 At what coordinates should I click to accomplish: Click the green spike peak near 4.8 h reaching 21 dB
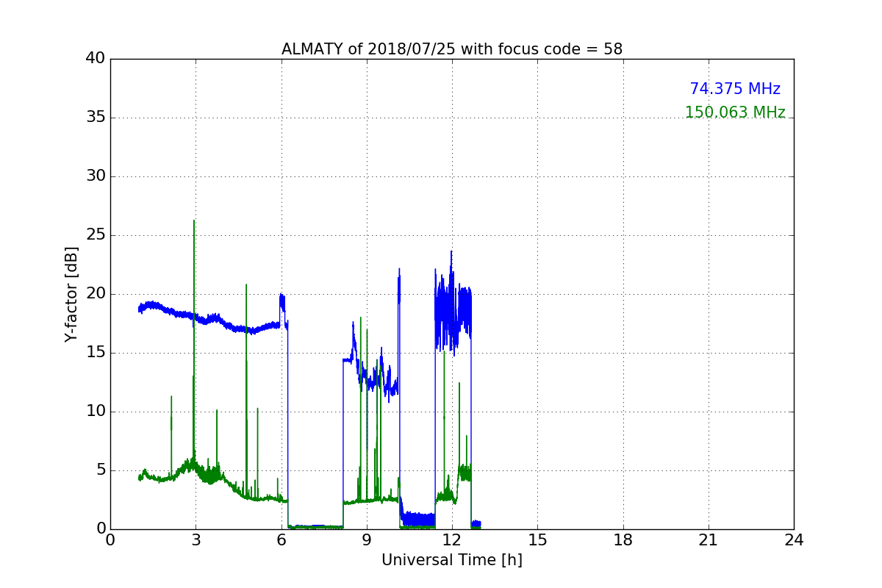(246, 284)
